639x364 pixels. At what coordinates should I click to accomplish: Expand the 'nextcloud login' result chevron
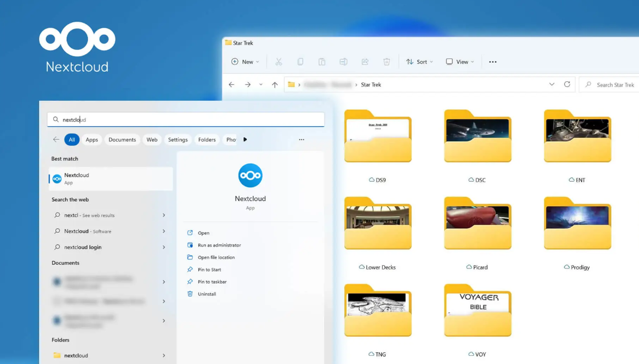point(164,247)
